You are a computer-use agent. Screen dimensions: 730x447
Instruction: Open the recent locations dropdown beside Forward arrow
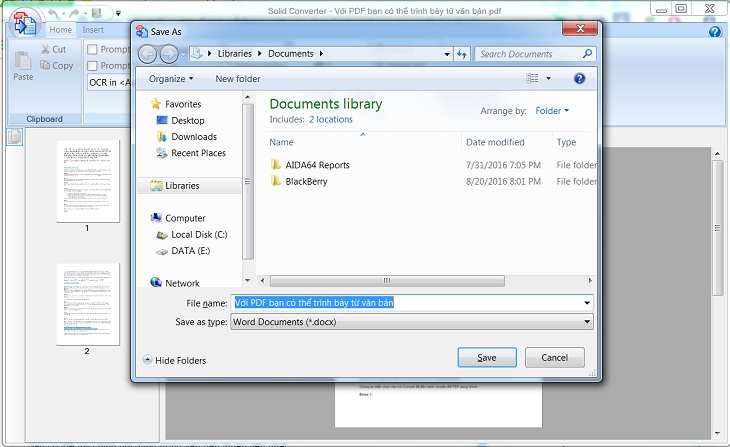[x=183, y=54]
